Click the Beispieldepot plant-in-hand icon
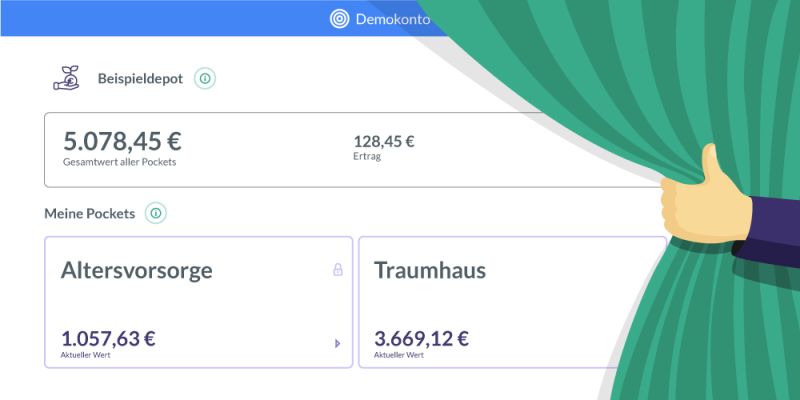Screen dimensions: 800x400 (66, 78)
